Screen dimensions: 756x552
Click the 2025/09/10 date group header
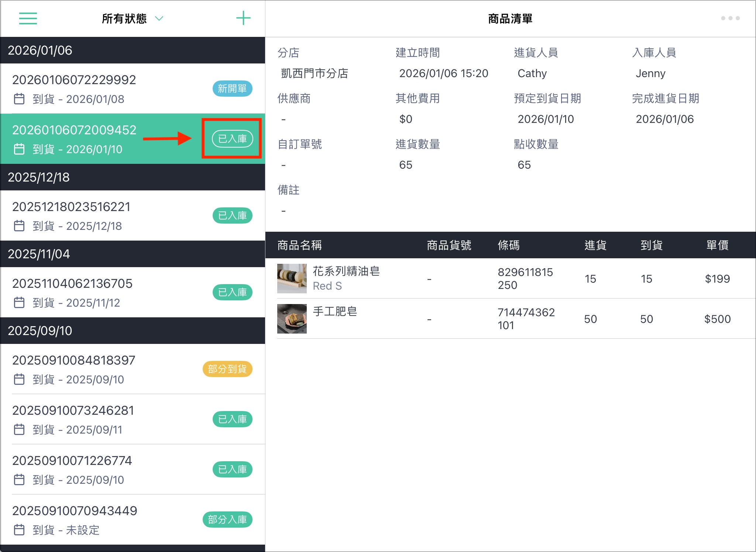[133, 331]
